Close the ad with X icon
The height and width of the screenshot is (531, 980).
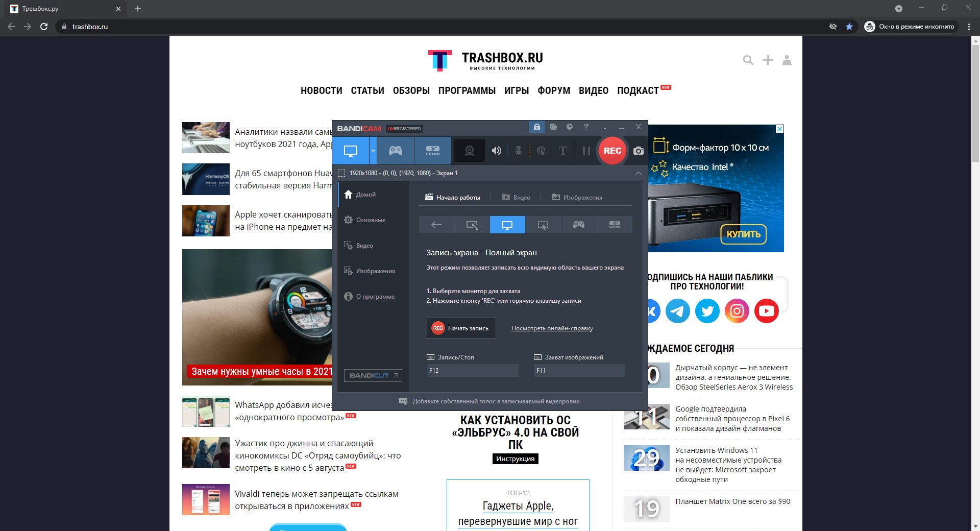[780, 129]
